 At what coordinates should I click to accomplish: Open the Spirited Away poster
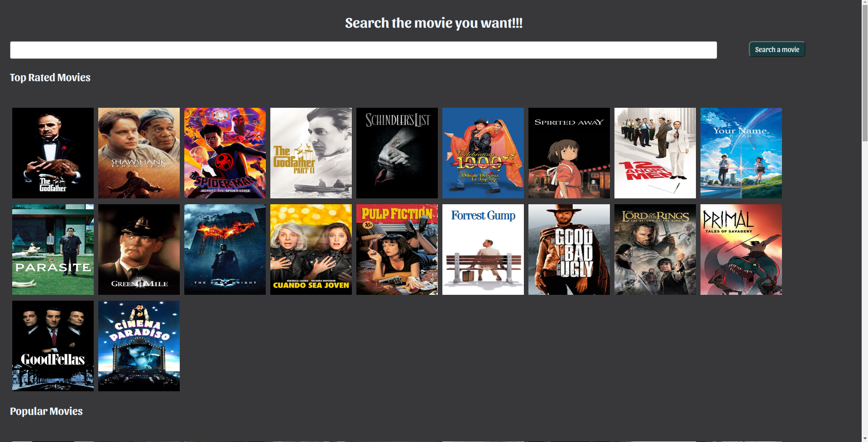[x=569, y=153]
